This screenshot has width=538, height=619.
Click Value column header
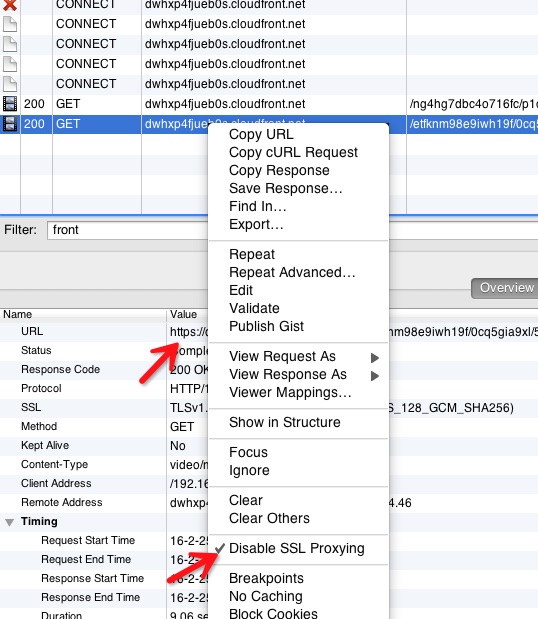pos(184,314)
